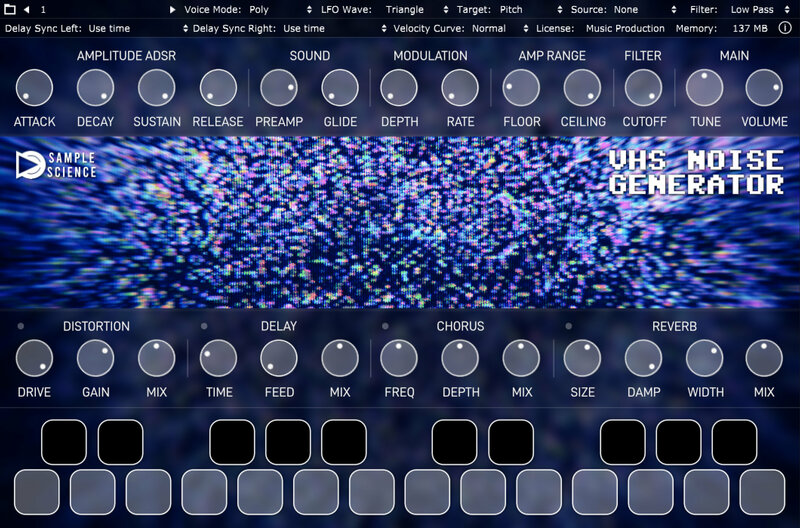The height and width of the screenshot is (528, 800).
Task: Enable the Reverb effect LED
Action: [569, 327]
